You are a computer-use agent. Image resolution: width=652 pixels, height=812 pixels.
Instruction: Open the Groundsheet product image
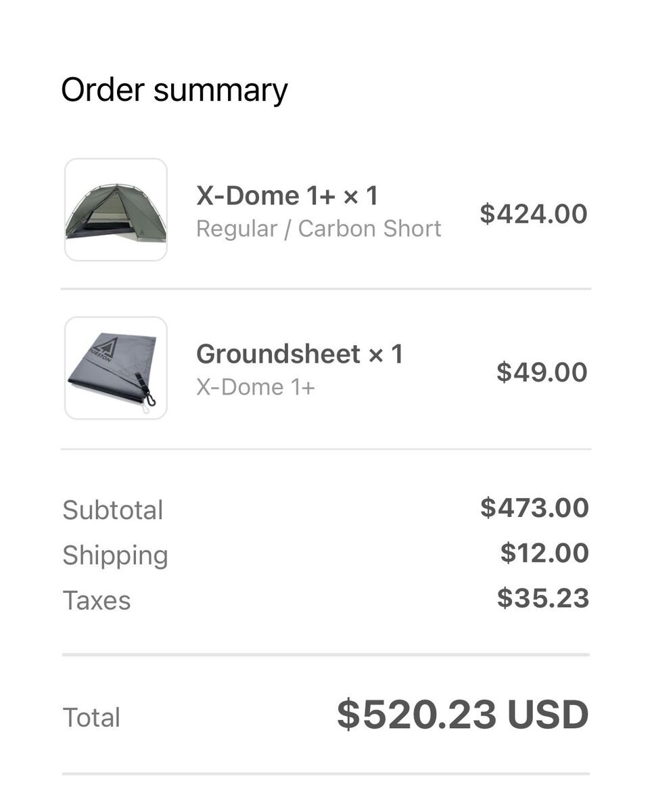116,368
